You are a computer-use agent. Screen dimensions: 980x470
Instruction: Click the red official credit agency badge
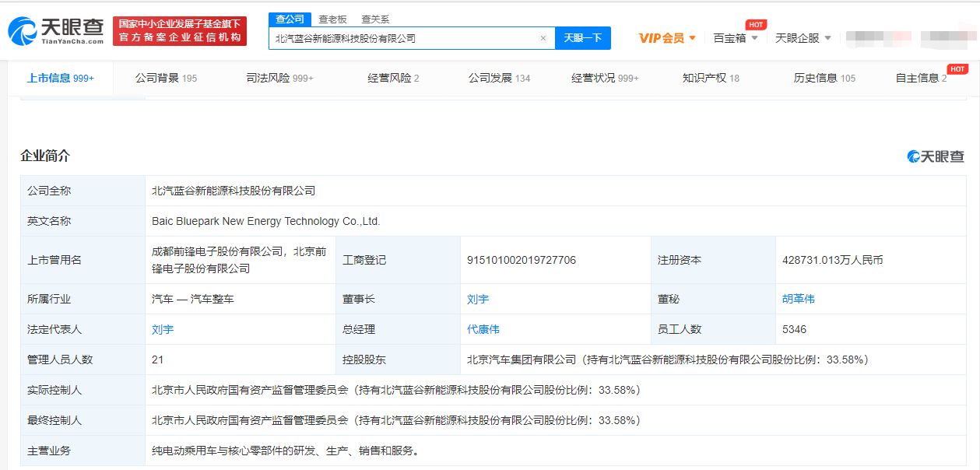coord(180,31)
